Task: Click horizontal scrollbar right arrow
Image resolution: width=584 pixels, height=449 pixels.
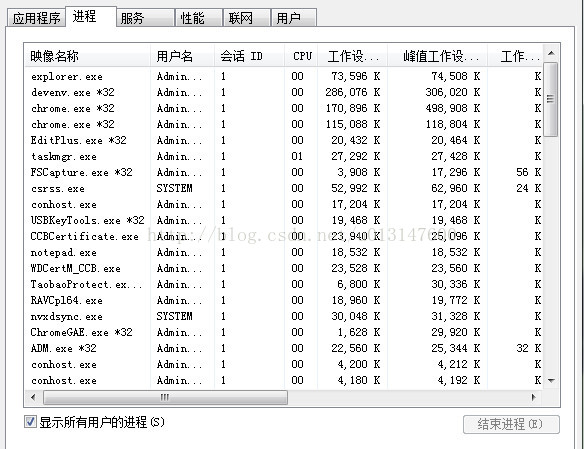Action: coord(534,397)
